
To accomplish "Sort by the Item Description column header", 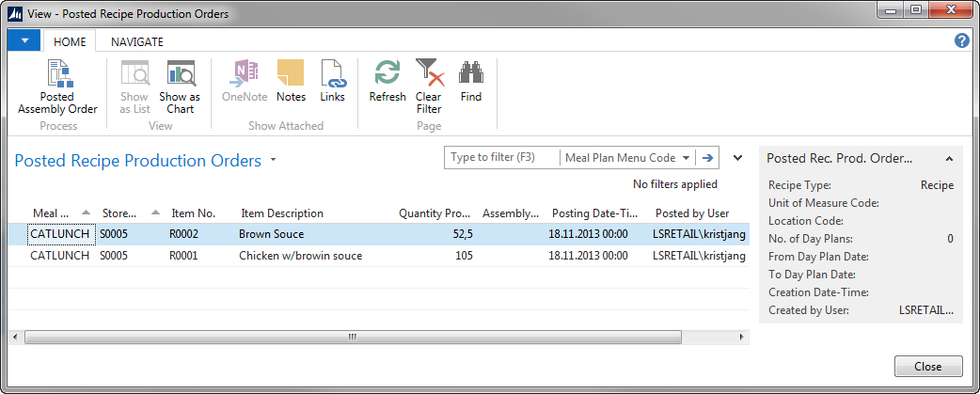I will point(282,213).
